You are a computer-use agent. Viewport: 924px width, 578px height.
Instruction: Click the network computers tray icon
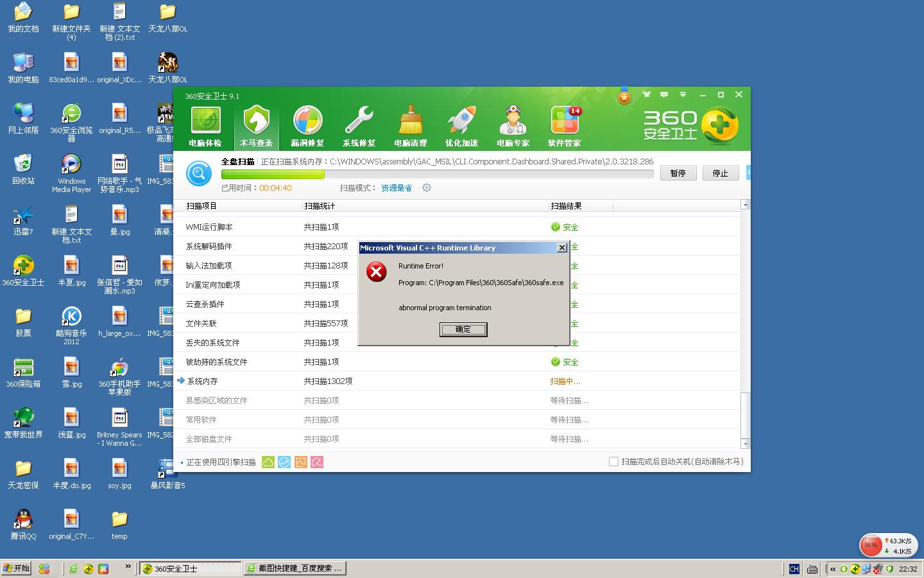pyautogui.click(x=866, y=569)
